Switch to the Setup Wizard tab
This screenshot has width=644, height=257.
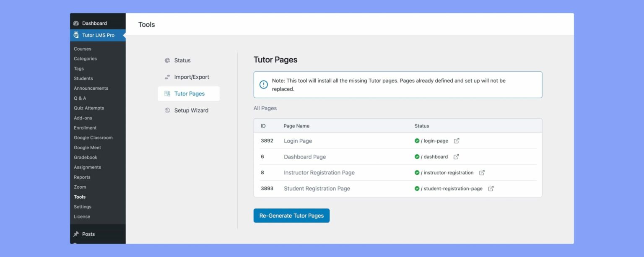(x=191, y=110)
